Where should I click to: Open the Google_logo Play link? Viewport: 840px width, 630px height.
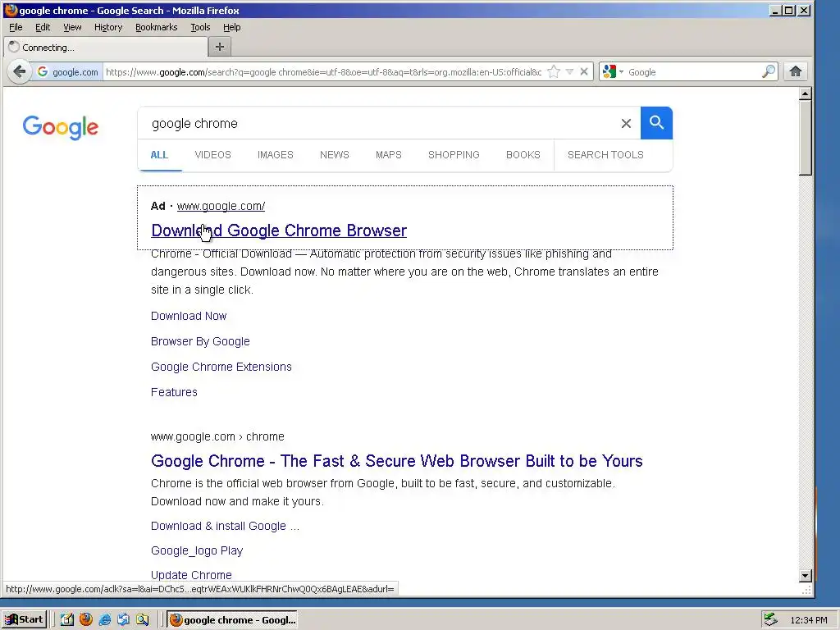click(x=197, y=550)
